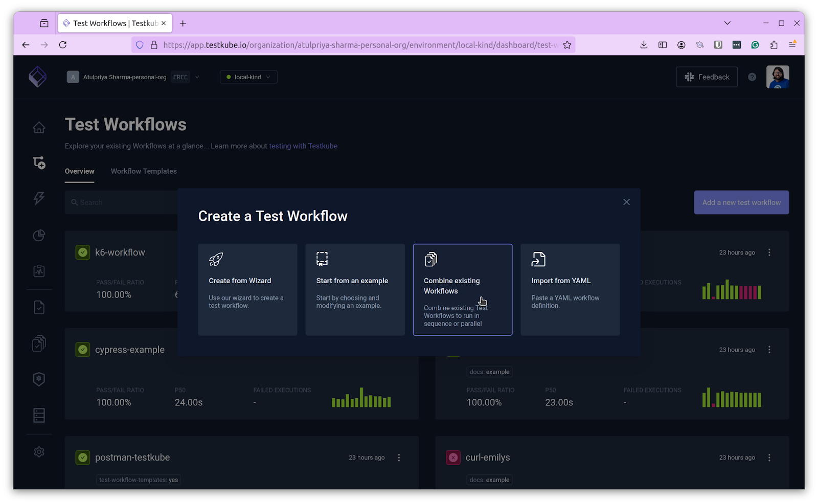Open the pie chart Insights icon
Screen dimensions: 818x504
tap(39, 235)
